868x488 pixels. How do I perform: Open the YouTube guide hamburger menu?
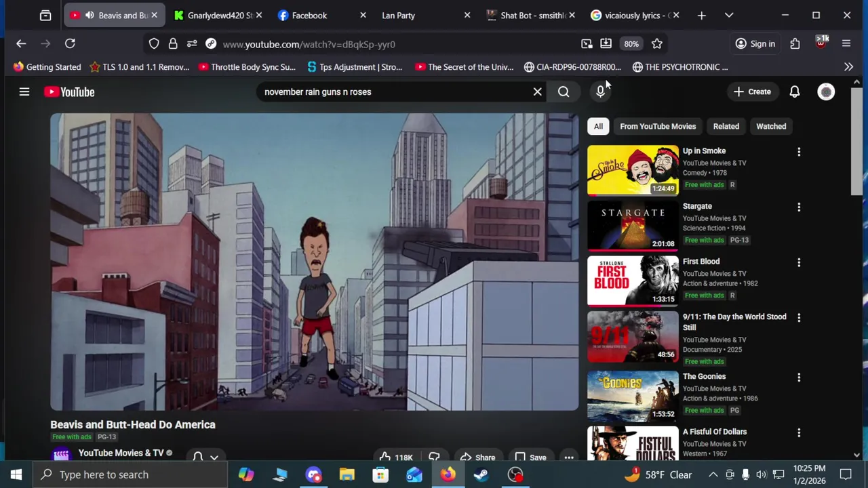[24, 91]
